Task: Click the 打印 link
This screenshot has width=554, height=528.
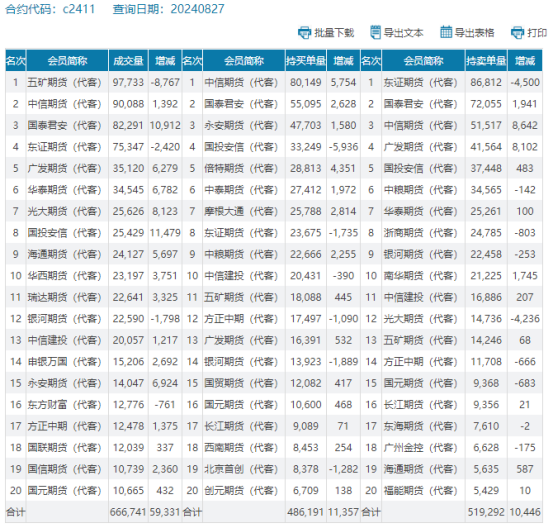Action: tap(537, 33)
